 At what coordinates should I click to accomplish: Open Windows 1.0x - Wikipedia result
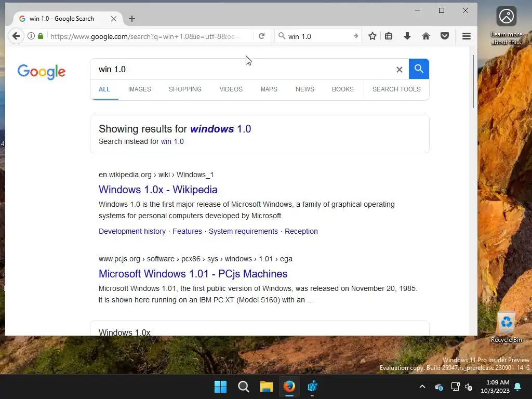[x=158, y=190]
